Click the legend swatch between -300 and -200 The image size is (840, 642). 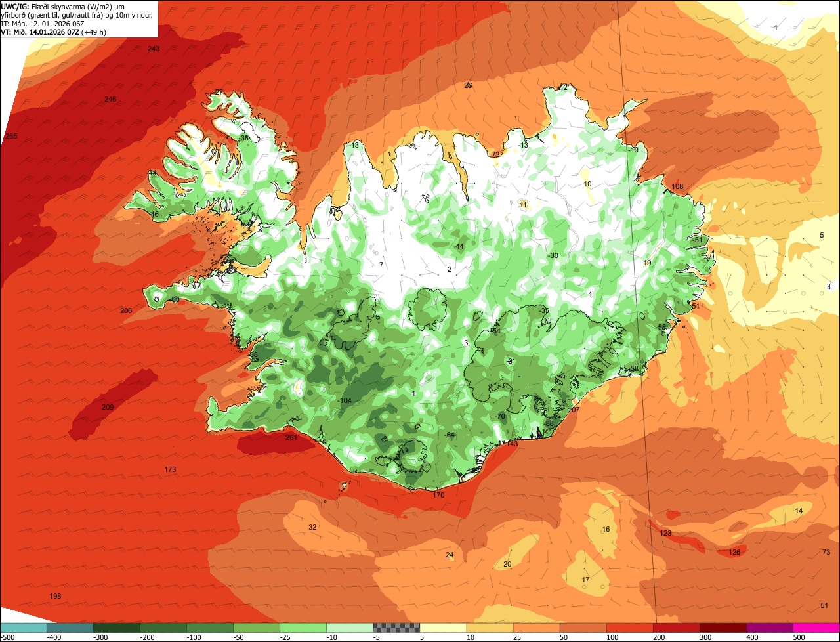pyautogui.click(x=117, y=628)
